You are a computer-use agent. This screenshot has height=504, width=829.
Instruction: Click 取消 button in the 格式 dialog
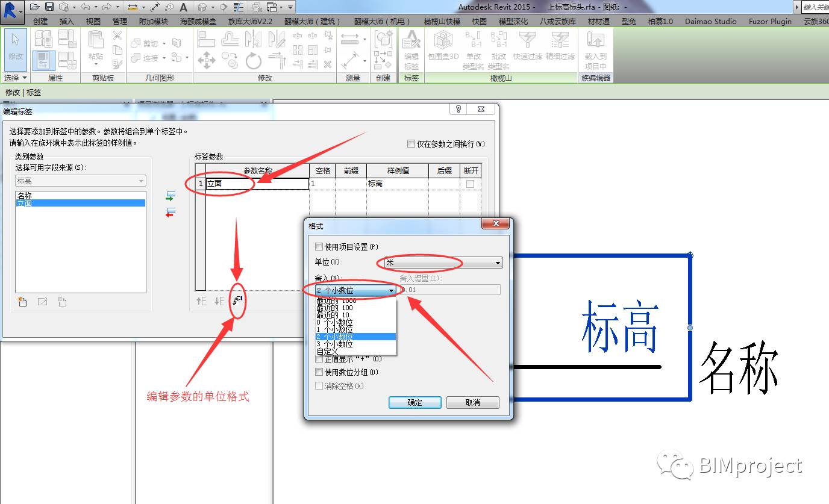473,402
